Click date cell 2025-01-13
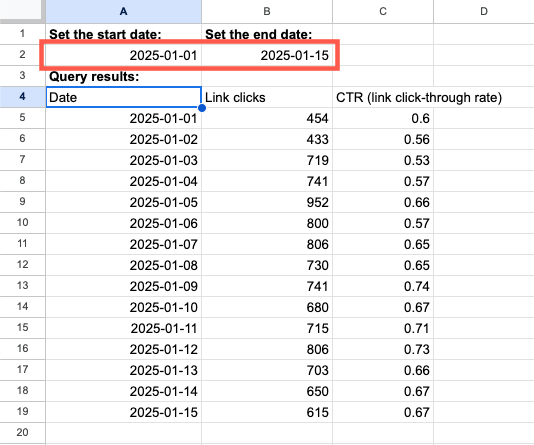This screenshot has width=534, height=445. tap(124, 370)
